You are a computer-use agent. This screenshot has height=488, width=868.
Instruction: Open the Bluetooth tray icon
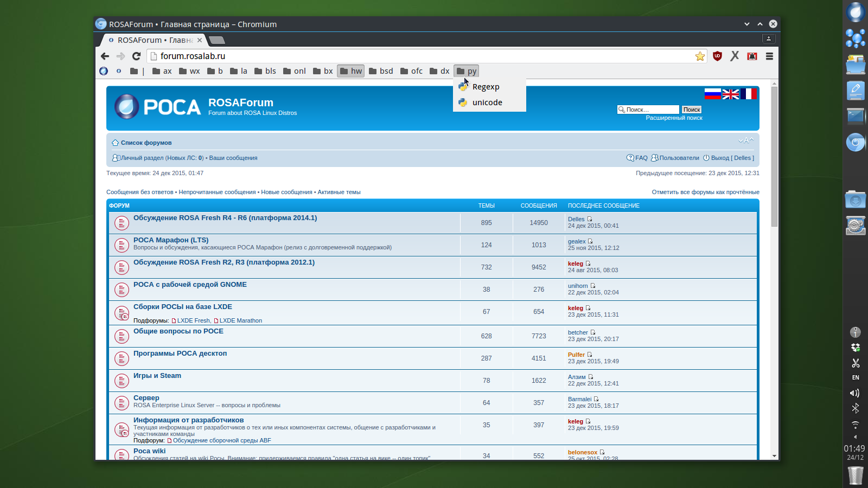856,408
